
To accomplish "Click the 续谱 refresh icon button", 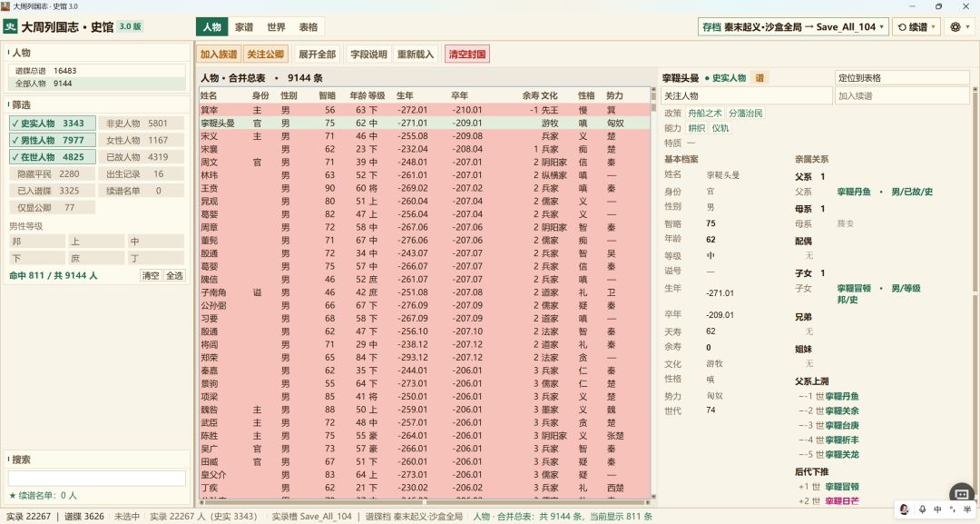I will point(902,27).
